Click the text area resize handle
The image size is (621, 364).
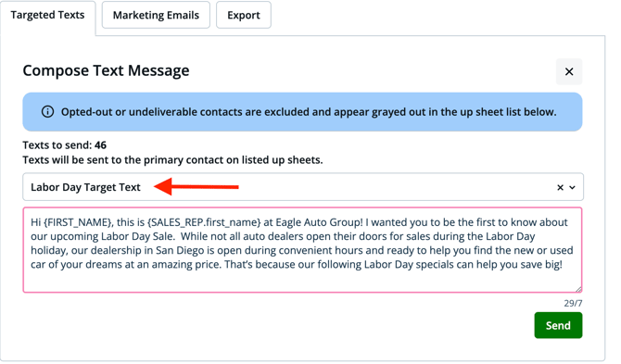[578, 289]
